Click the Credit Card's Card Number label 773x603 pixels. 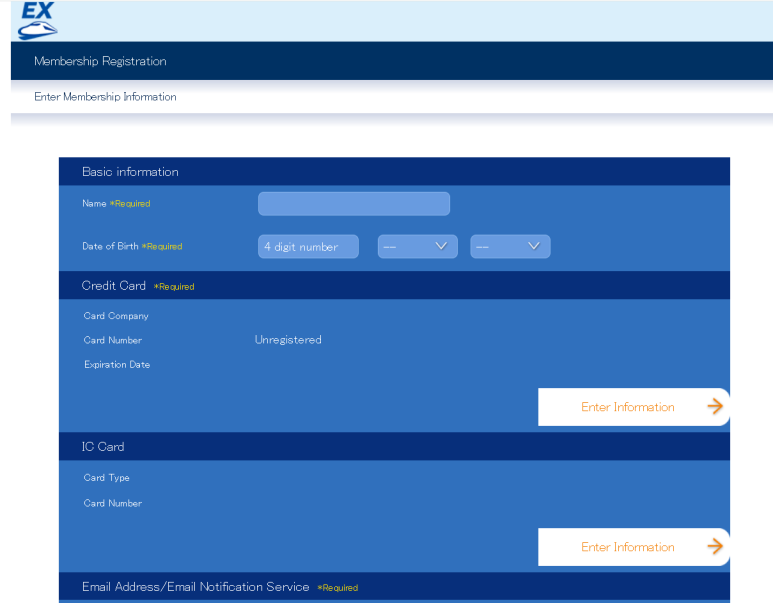tap(112, 340)
